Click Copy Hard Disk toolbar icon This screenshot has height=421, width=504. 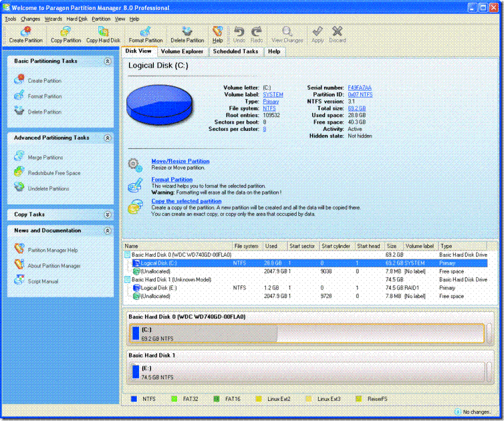click(x=103, y=31)
